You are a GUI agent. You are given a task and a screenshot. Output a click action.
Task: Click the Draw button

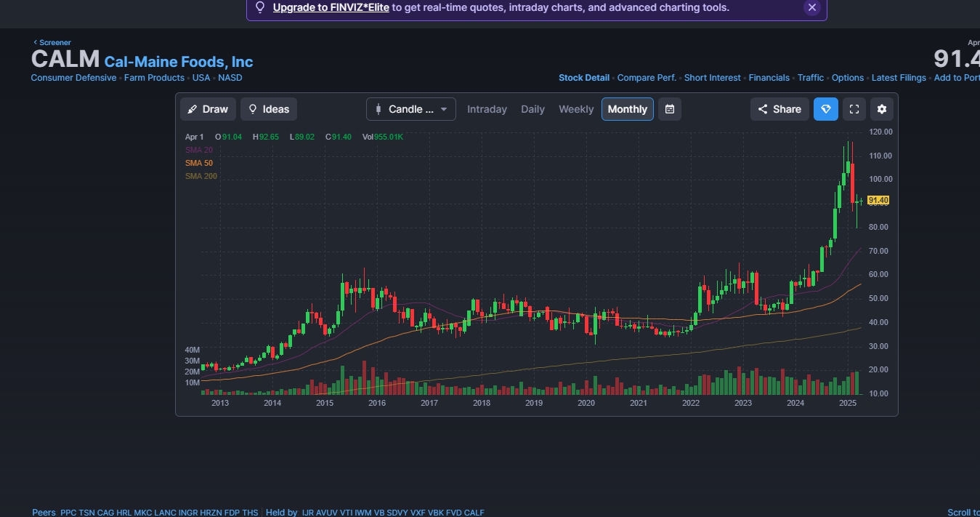pyautogui.click(x=208, y=109)
